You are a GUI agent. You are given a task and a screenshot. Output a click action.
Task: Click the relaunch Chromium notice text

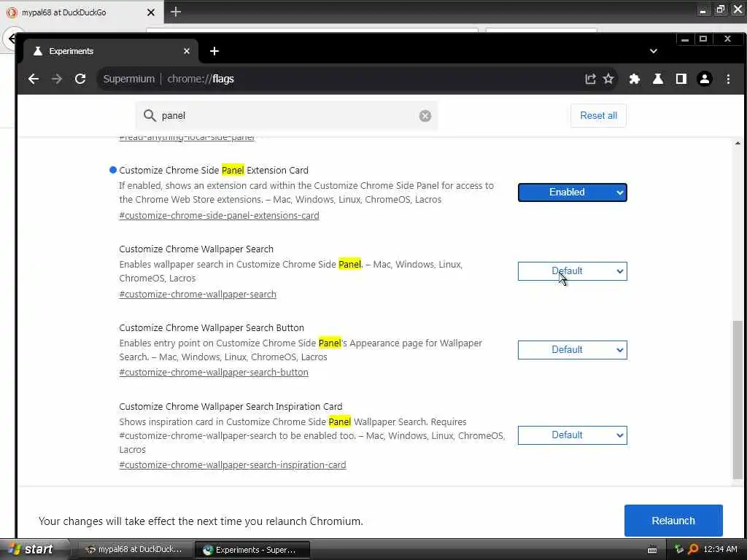(x=201, y=521)
